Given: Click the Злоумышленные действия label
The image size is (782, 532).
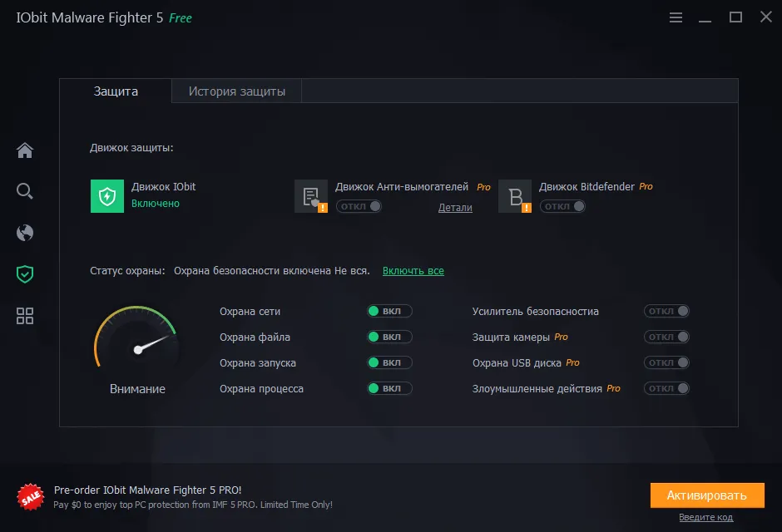Looking at the screenshot, I should pos(537,389).
